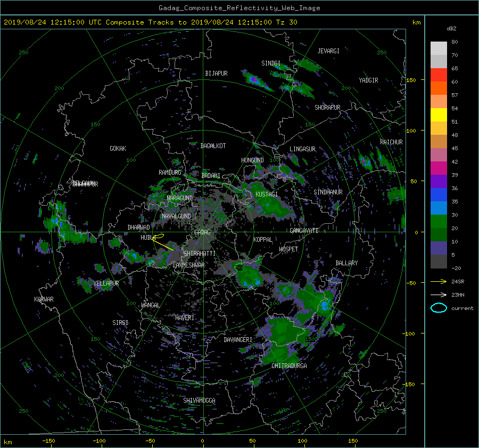479x448 pixels.
Task: Pick the red 60 dBZ color swatch
Action: coord(439,75)
